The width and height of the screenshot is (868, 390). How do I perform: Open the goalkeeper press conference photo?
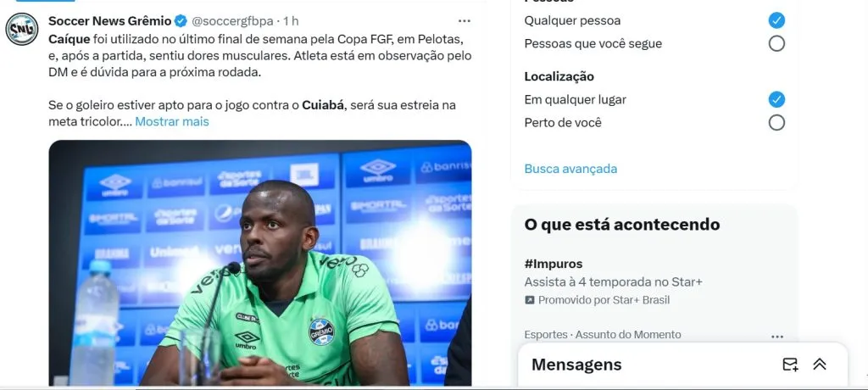point(260,263)
